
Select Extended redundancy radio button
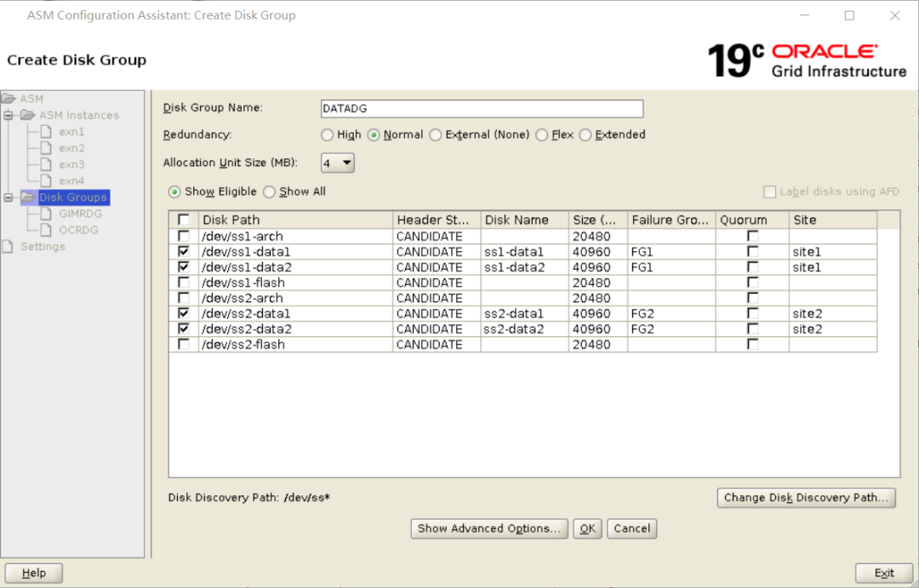point(585,134)
